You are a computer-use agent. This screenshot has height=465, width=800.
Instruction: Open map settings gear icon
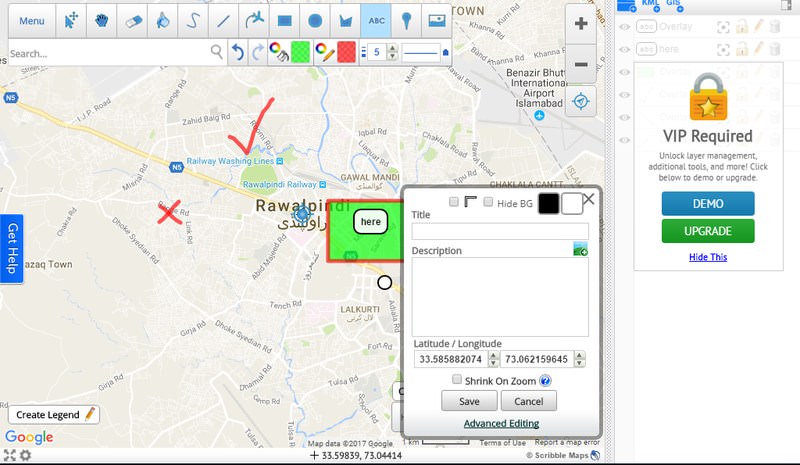(x=25, y=455)
